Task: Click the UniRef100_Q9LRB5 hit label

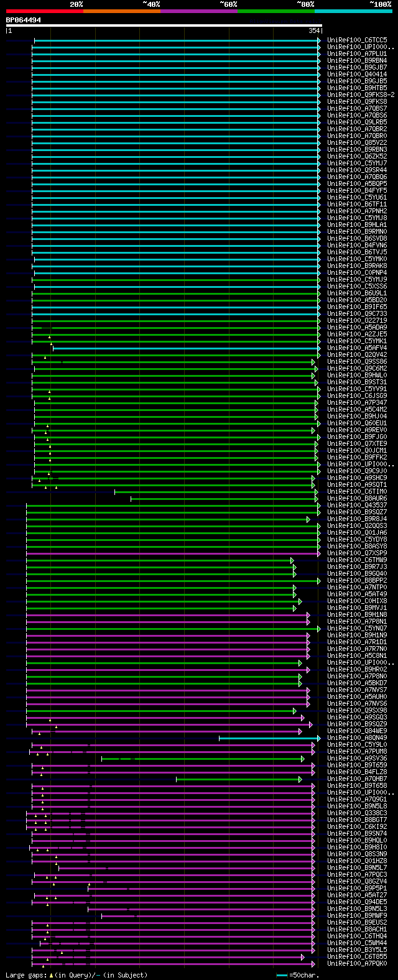Action: point(357,122)
